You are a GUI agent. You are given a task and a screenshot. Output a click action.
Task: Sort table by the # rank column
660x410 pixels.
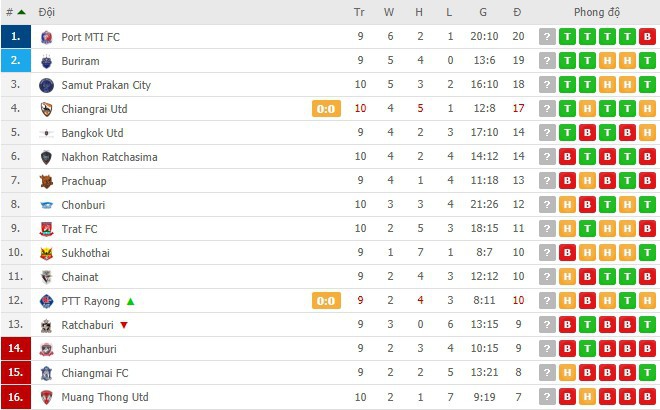[x=16, y=12]
